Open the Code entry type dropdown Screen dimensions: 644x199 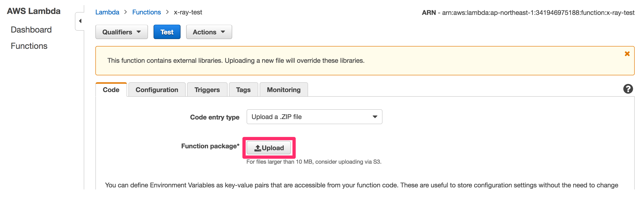tap(314, 117)
